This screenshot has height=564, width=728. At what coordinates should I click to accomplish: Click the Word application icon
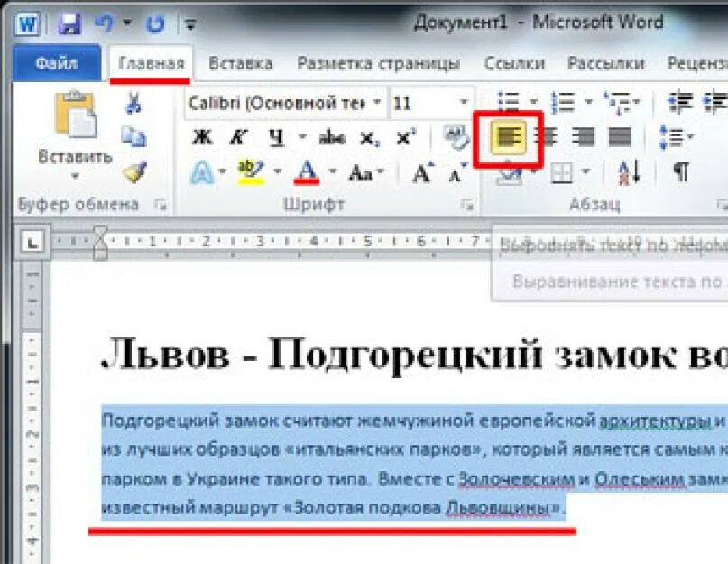pyautogui.click(x=28, y=23)
